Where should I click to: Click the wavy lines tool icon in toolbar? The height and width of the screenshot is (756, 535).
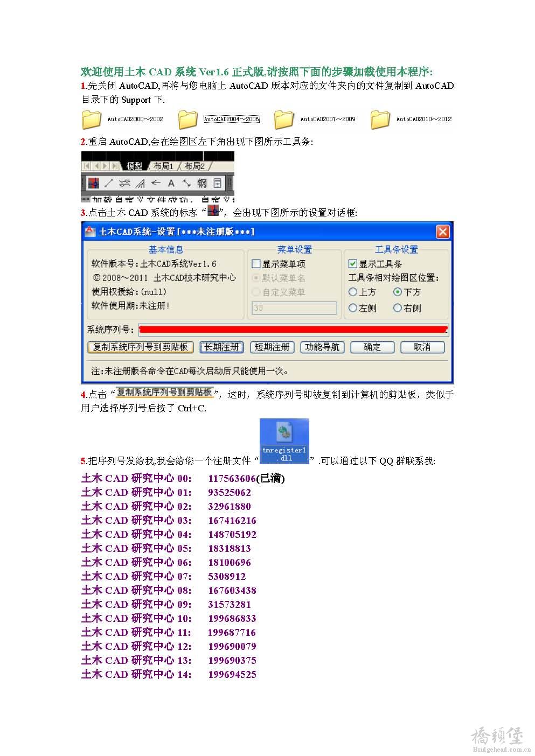[x=124, y=183]
